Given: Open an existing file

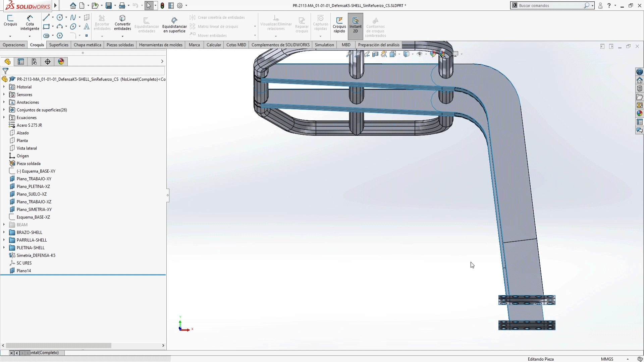Looking at the screenshot, I should (95, 5).
